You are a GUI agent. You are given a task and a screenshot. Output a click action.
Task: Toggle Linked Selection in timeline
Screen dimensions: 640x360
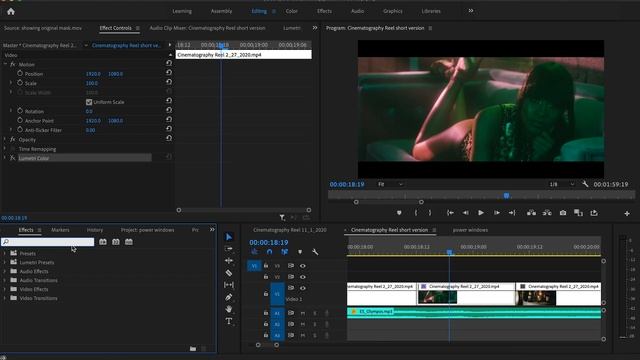(284, 252)
